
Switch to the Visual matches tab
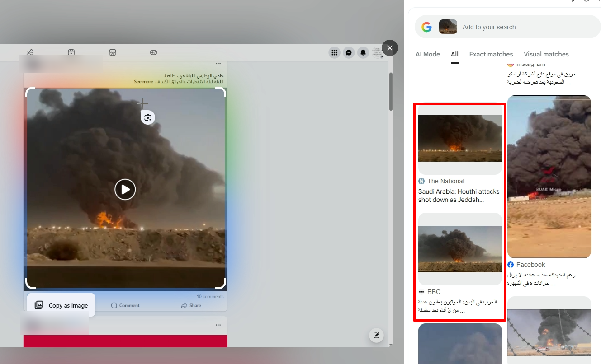click(546, 54)
